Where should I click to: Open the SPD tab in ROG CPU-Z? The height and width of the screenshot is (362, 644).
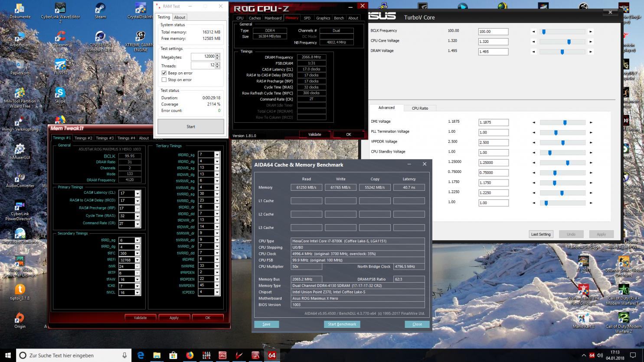coord(307,18)
